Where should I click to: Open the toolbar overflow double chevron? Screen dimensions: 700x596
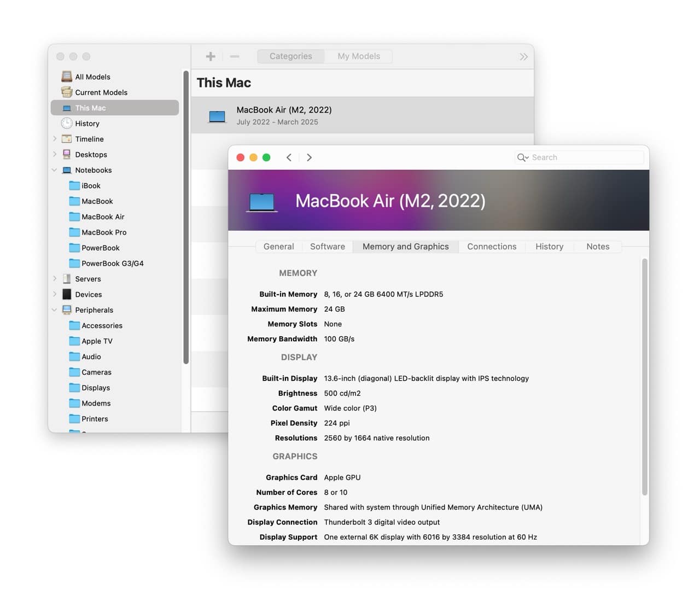pyautogui.click(x=523, y=56)
